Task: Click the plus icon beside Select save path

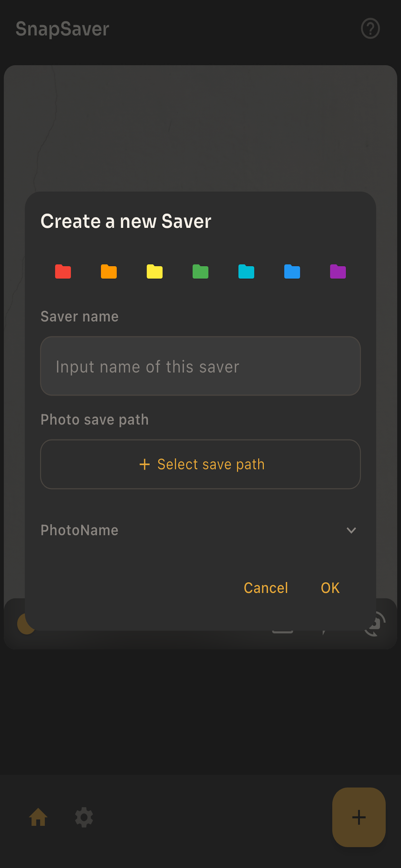Action: 145,464
